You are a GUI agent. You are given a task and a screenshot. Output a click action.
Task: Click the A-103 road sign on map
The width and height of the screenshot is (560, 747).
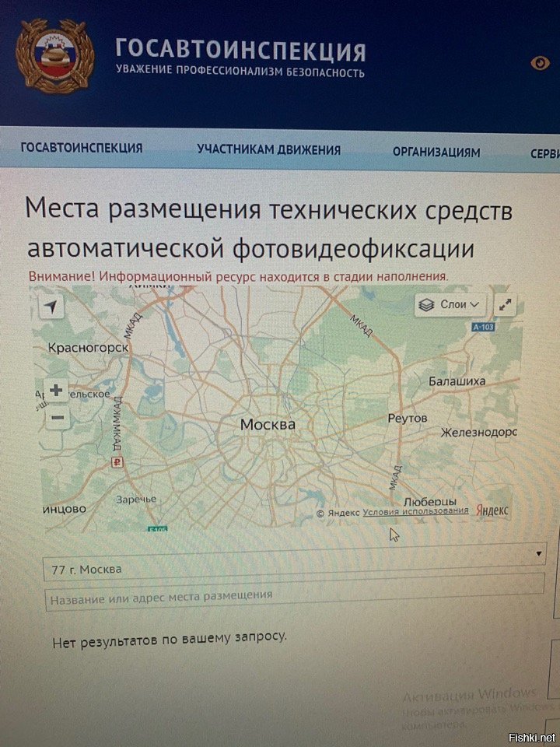pos(483,328)
